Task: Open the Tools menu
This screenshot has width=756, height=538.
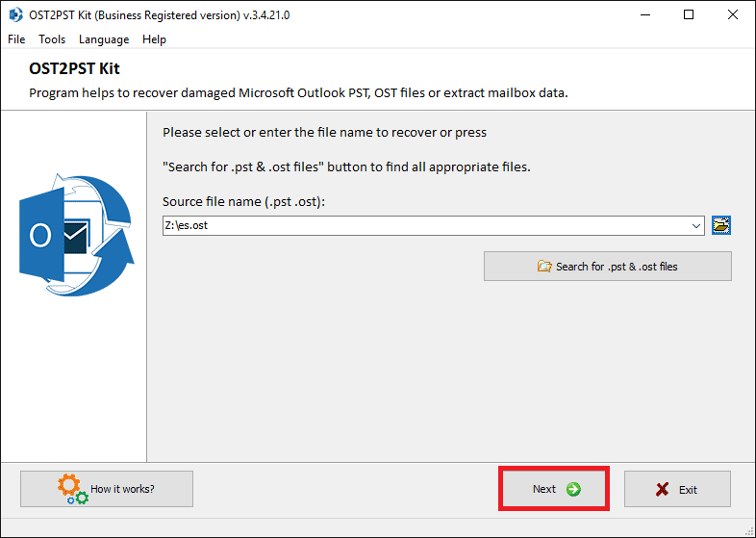Action: click(x=52, y=39)
